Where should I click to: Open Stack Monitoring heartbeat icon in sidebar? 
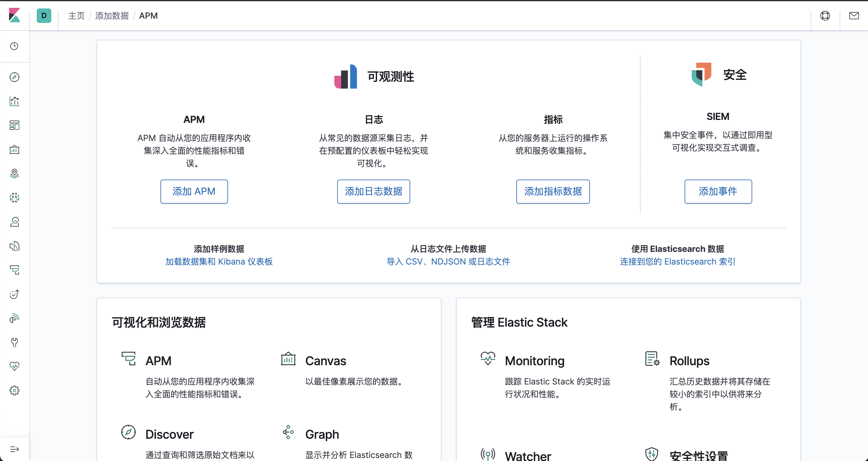14,366
